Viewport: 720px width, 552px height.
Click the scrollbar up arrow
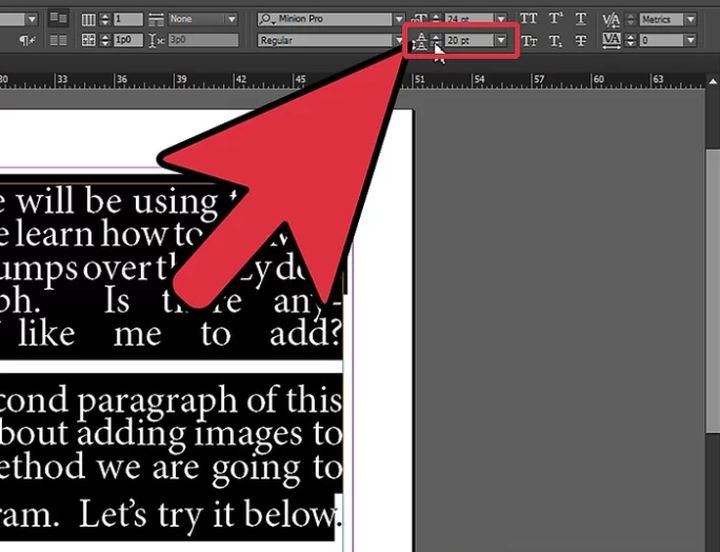point(713,82)
